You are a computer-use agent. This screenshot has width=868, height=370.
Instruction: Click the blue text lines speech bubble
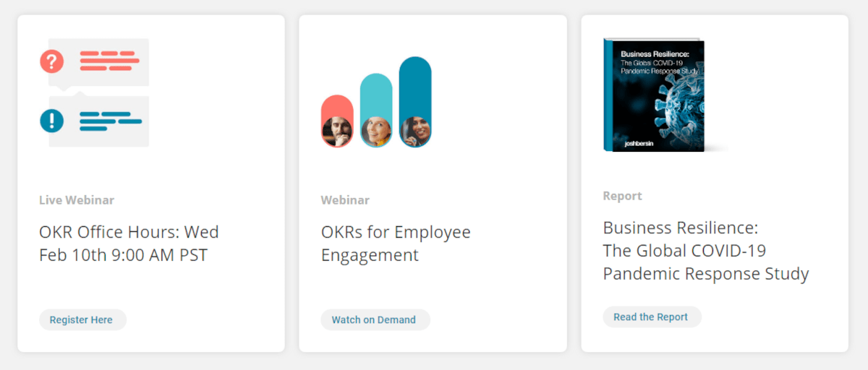click(x=99, y=121)
